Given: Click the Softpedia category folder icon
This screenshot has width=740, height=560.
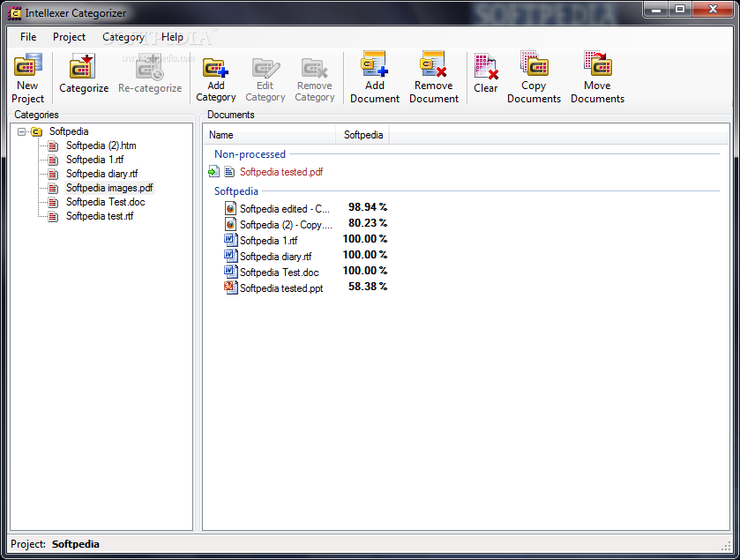Looking at the screenshot, I should (37, 131).
